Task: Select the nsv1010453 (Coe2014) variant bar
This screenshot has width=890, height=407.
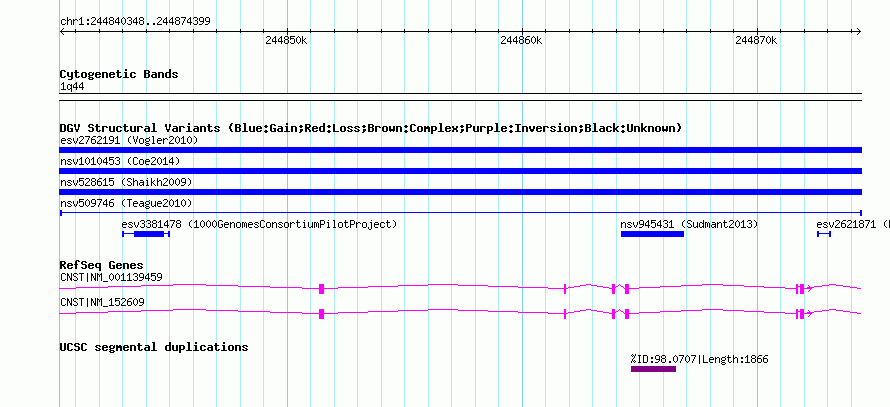Action: [x=460, y=171]
